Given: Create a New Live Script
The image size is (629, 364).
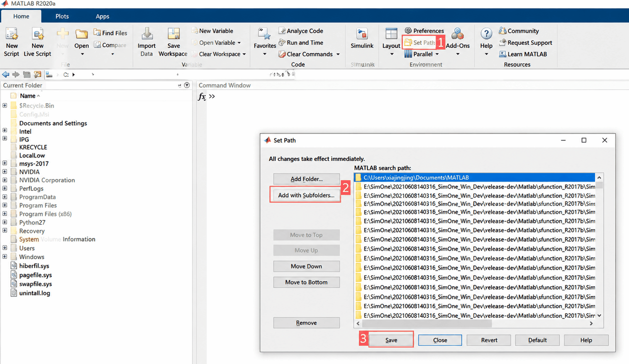Looking at the screenshot, I should tap(37, 42).
